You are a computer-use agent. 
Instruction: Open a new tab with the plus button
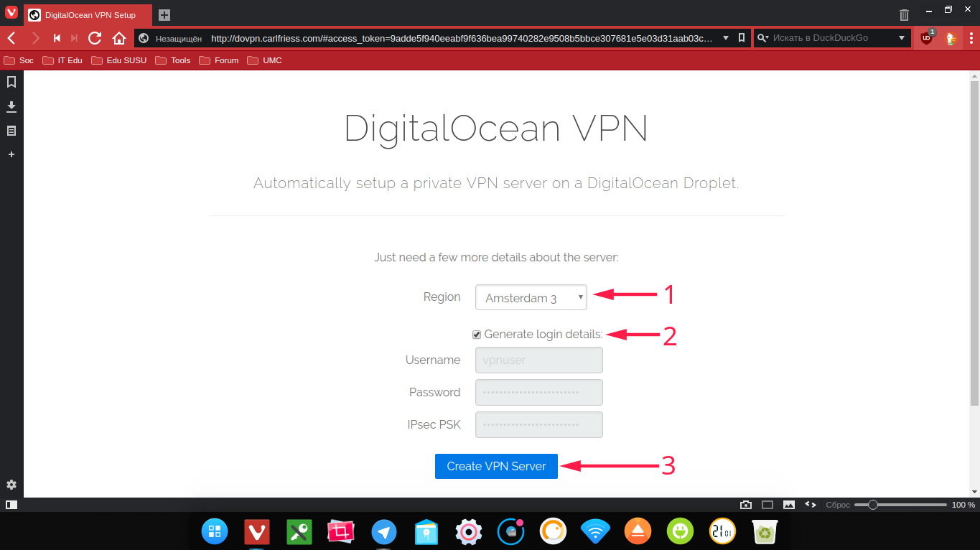click(x=164, y=14)
